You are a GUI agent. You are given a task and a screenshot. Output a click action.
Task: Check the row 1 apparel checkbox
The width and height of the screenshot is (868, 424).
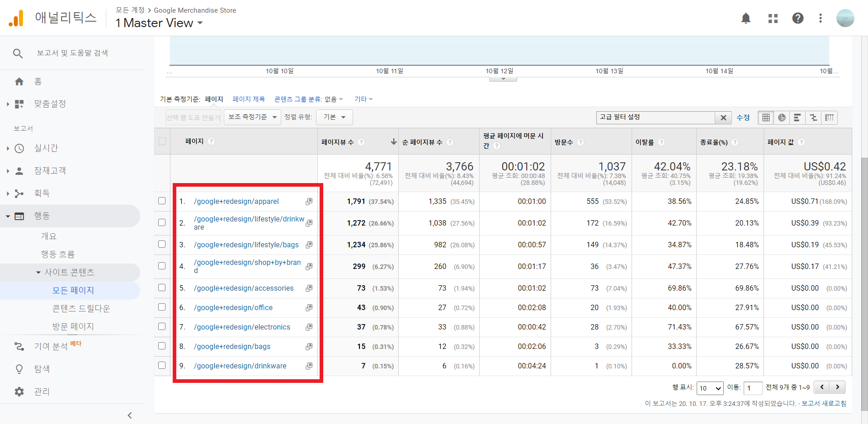pyautogui.click(x=162, y=201)
